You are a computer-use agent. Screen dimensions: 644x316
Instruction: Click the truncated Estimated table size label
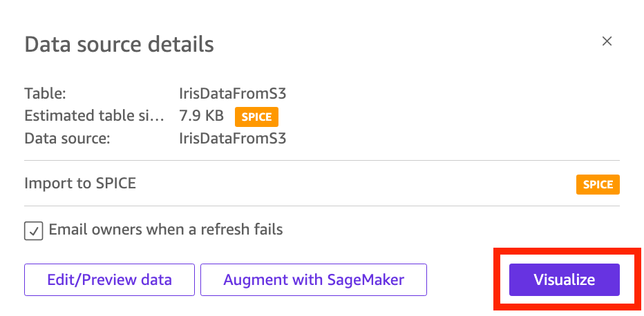95,116
